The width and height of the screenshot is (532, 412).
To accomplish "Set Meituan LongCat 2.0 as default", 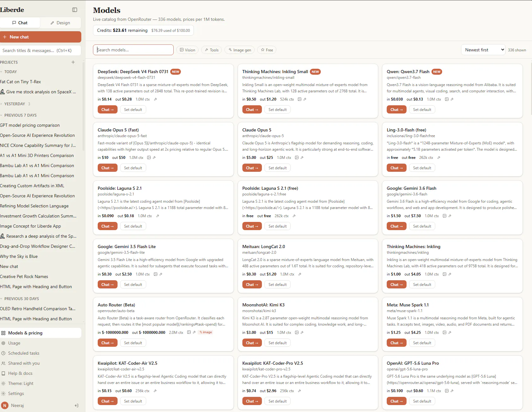I will [x=278, y=284].
